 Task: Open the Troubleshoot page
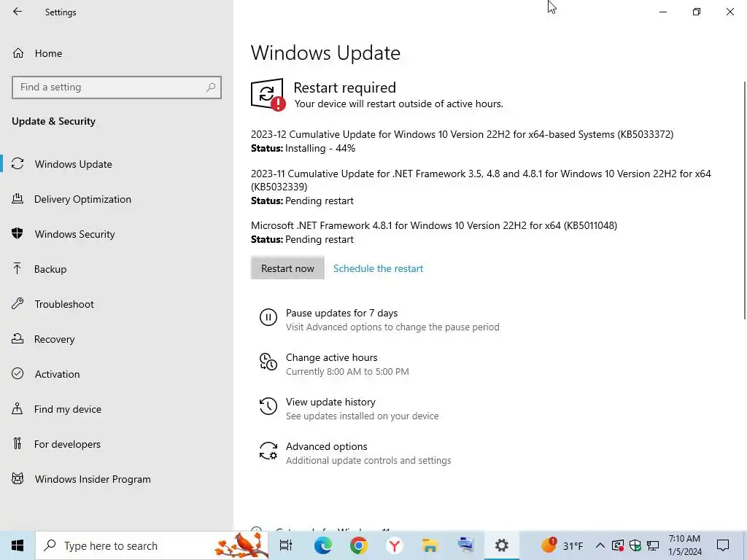[117, 304]
